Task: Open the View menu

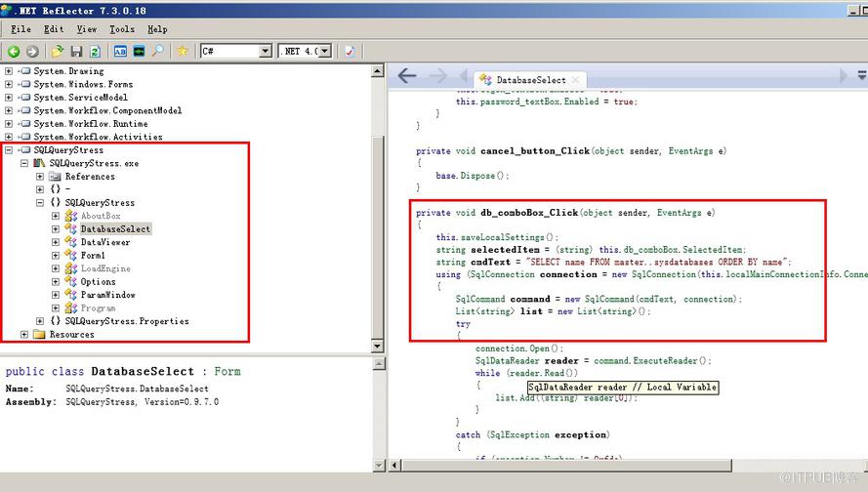Action: click(86, 29)
